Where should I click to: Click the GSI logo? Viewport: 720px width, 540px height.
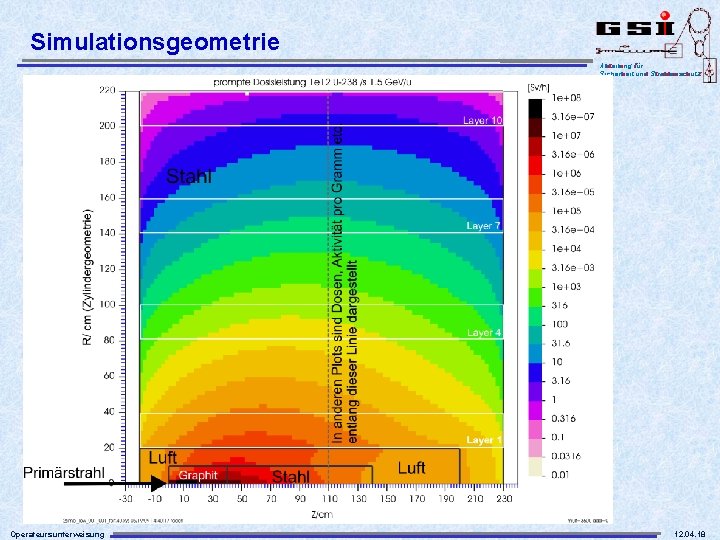(635, 25)
